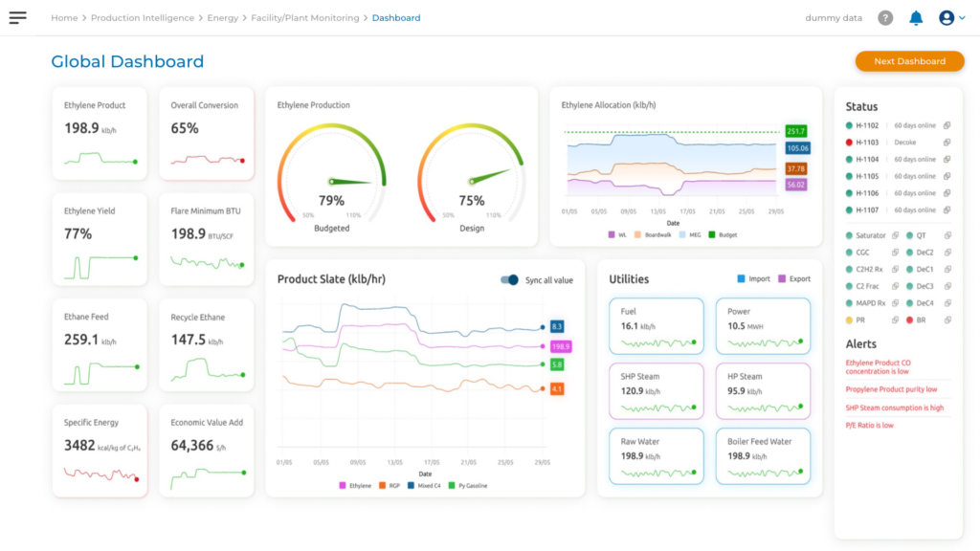This screenshot has width=980, height=551.
Task: Click the open icon beside DeC2
Action: (947, 253)
